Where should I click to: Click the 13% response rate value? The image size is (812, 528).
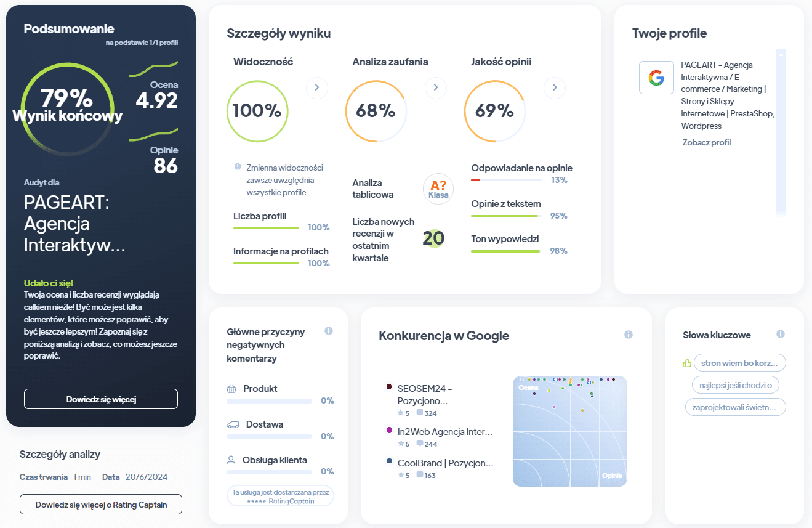(x=559, y=180)
